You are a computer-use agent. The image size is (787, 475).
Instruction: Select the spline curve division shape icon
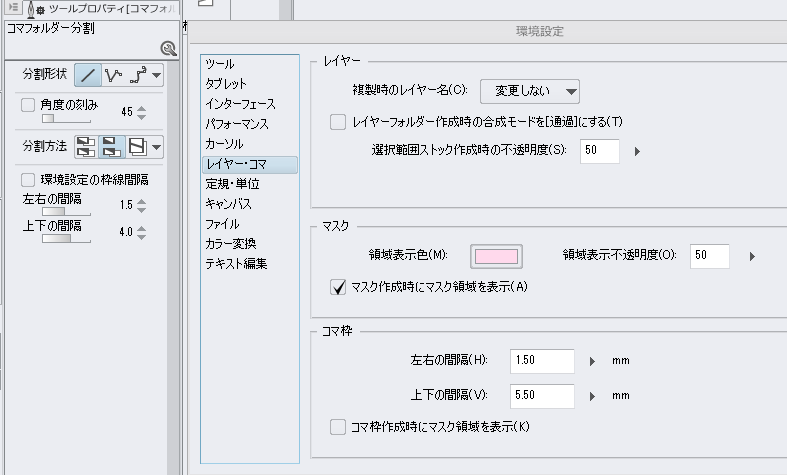pyautogui.click(x=138, y=75)
